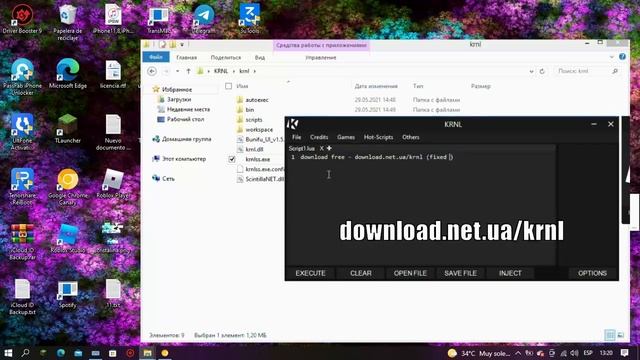Image resolution: width=640 pixels, height=360 pixels.
Task: Click in the KRNL script editor line 1
Action: [x=377, y=157]
